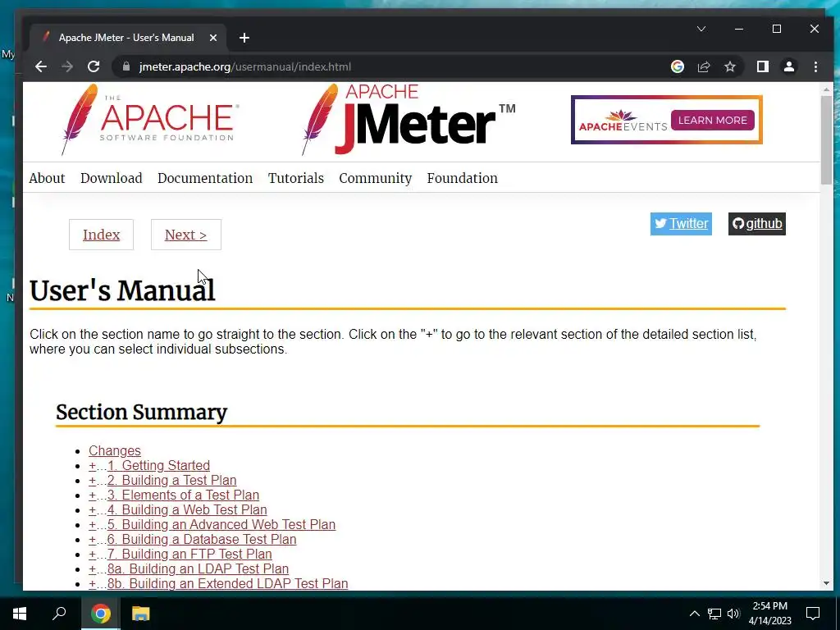Open the Foundation menu
This screenshot has width=840, height=630.
463,178
